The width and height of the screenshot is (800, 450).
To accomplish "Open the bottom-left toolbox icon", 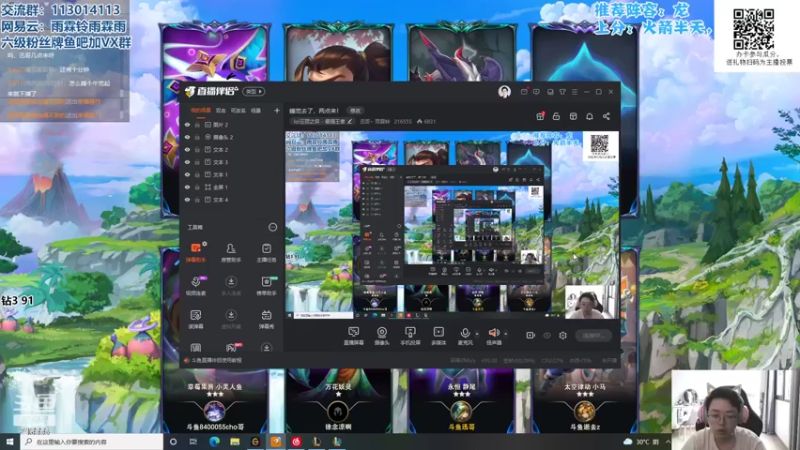I will tap(196, 348).
